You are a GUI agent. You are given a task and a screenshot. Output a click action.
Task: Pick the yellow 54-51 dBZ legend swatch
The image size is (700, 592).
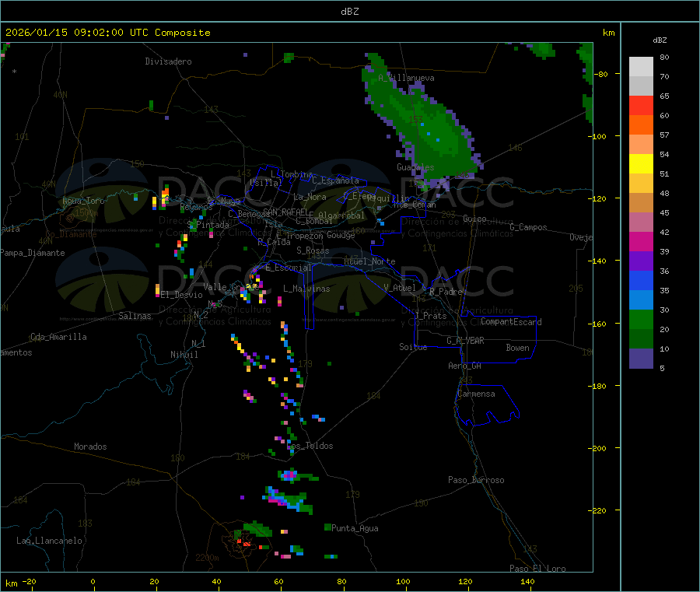point(641,164)
